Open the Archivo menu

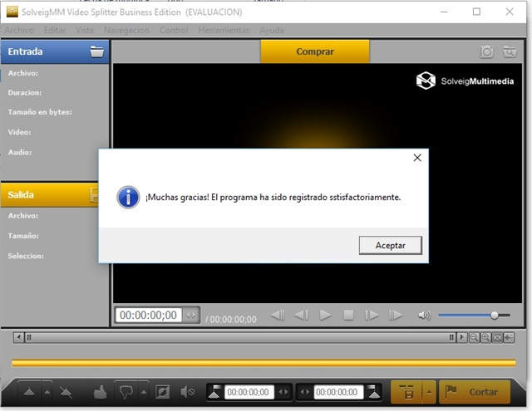19,30
